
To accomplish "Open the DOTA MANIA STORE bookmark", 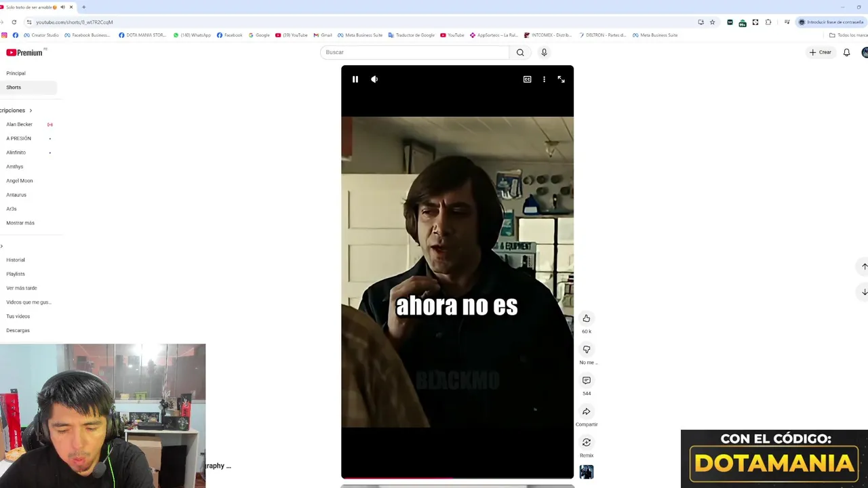I will click(x=142, y=35).
